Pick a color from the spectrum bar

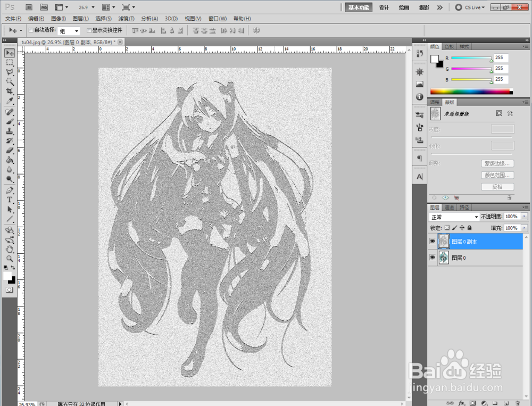[471, 92]
